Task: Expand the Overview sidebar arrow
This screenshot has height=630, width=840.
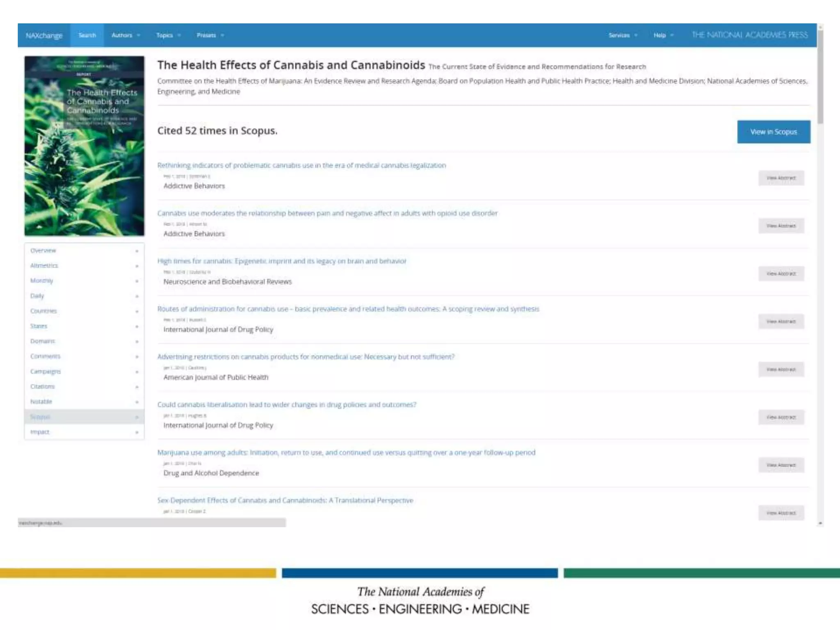Action: click(x=137, y=251)
